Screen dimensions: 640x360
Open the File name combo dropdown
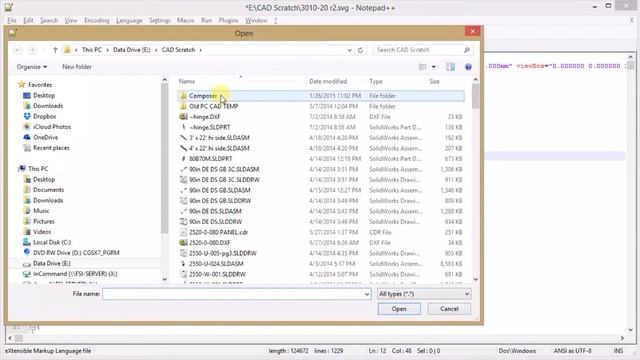(367, 294)
